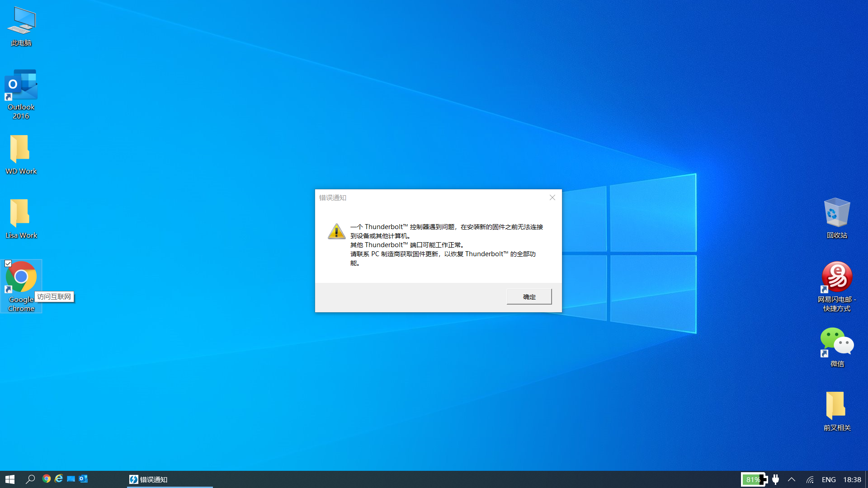Launch Internet Explorer from the taskbar
The image size is (868, 488).
[59, 479]
